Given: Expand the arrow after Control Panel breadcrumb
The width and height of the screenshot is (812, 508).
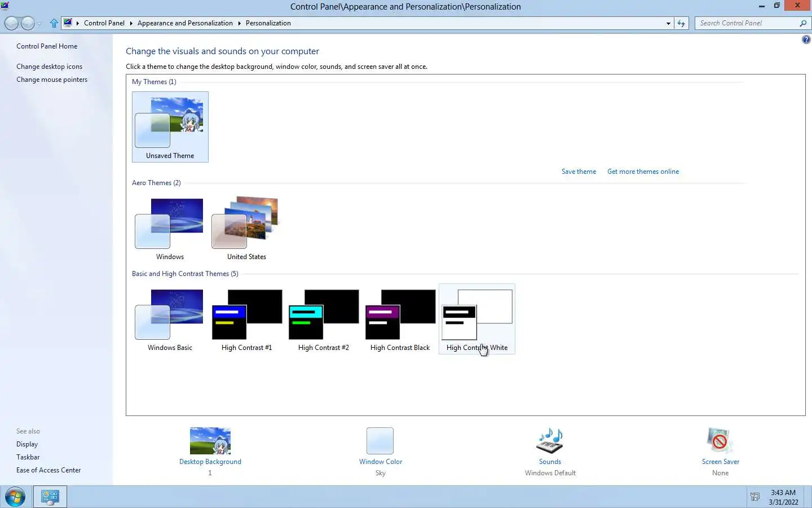Looking at the screenshot, I should click(131, 23).
